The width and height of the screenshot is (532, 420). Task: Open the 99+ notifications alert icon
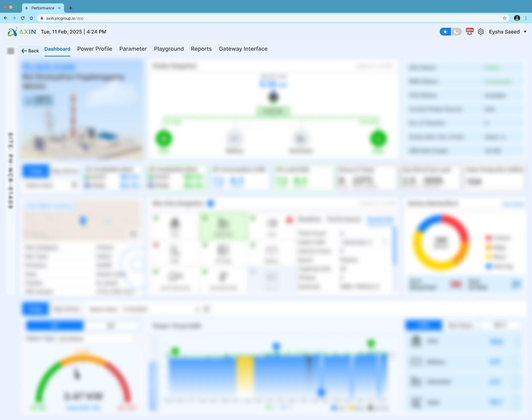[469, 32]
